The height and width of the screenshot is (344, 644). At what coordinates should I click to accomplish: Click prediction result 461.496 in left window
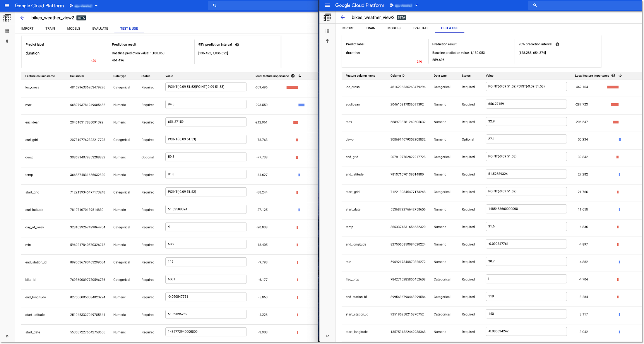pyautogui.click(x=118, y=60)
